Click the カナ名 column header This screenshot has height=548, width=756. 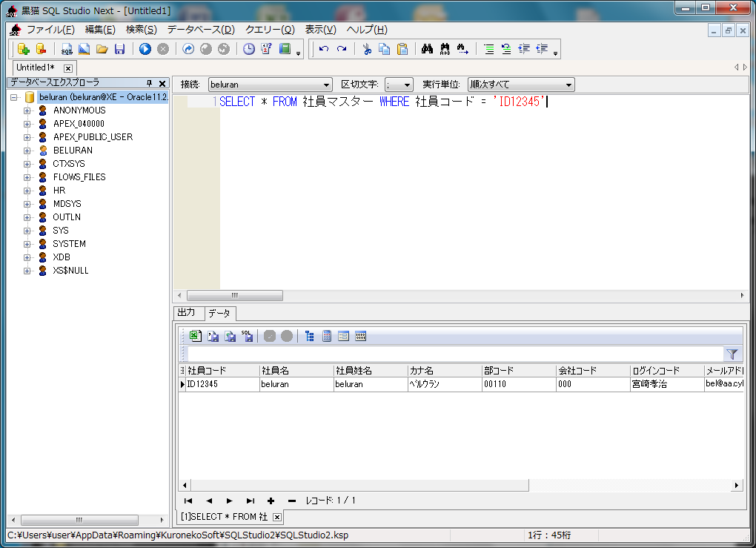point(445,371)
